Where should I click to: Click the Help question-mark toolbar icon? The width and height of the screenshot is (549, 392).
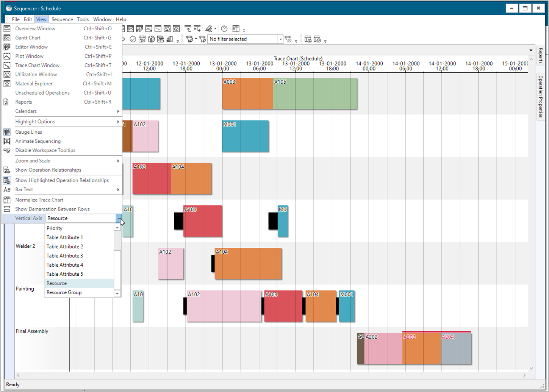tap(223, 28)
